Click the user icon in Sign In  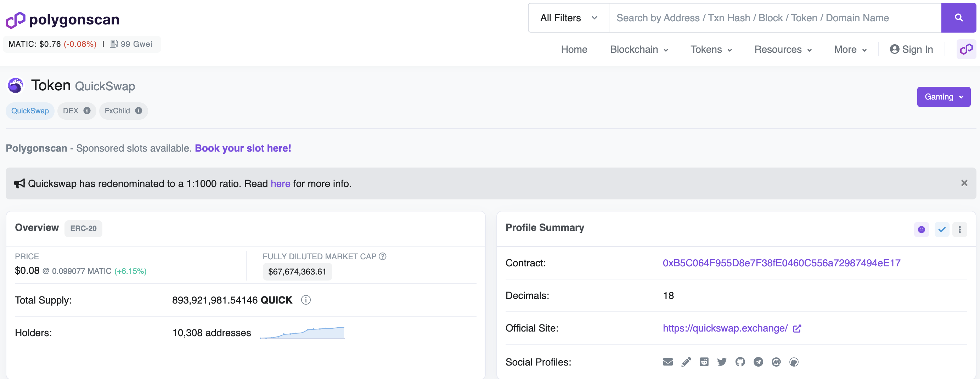point(894,49)
